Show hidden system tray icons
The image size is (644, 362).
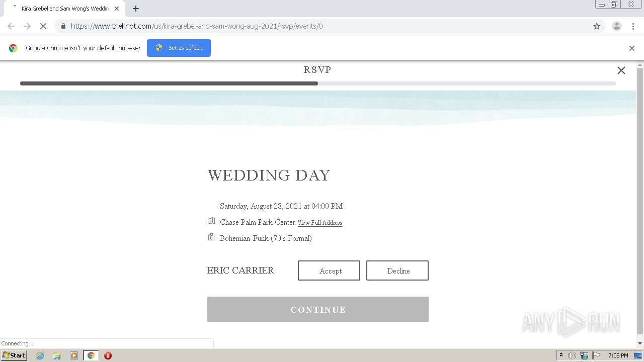561,355
